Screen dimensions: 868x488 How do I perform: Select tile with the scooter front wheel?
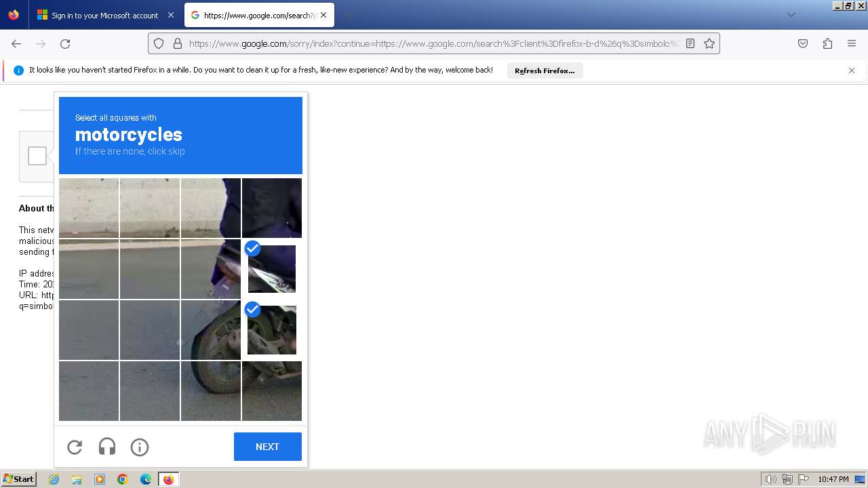click(211, 330)
